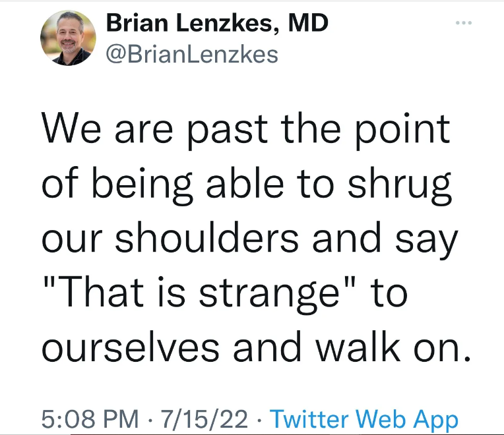Click Brian Lenzkes' profile photo
The height and width of the screenshot is (435, 504).
pos(69,38)
